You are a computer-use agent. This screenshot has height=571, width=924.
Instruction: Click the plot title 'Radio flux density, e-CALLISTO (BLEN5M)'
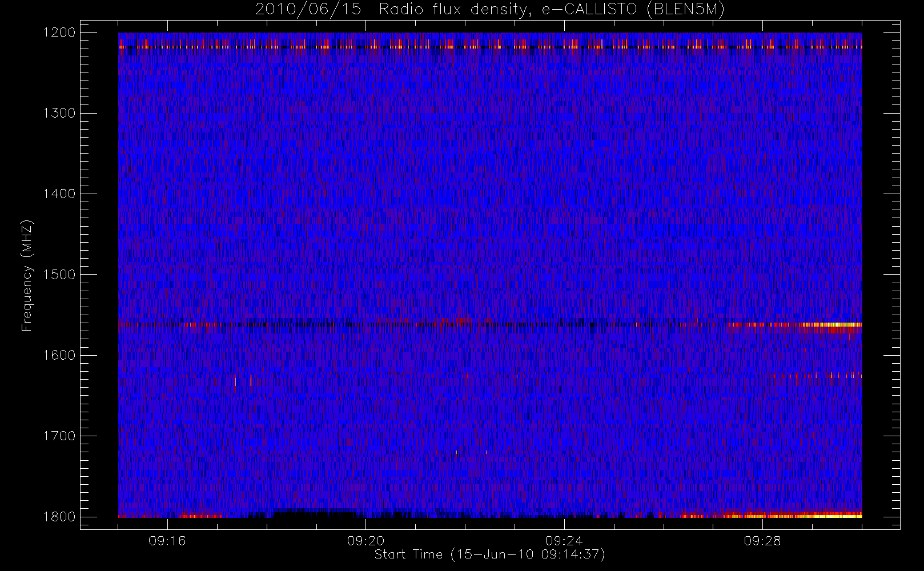pos(552,10)
